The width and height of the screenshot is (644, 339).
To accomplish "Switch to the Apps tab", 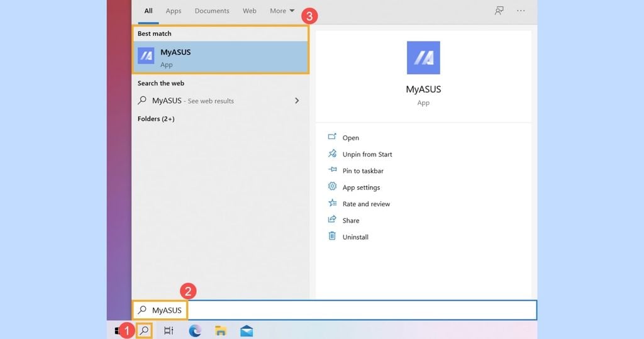I will (x=174, y=11).
